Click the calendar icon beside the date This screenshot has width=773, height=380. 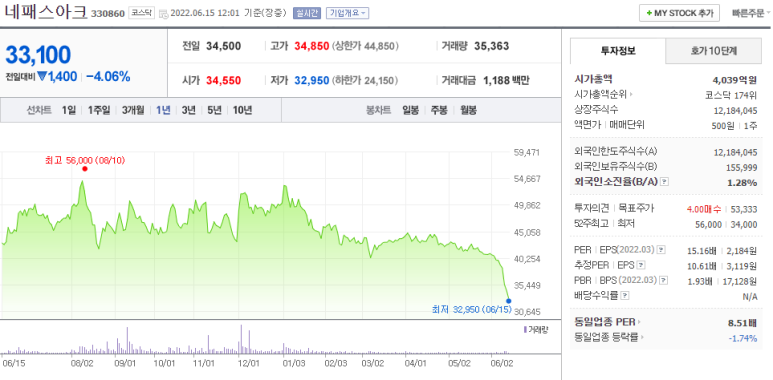164,14
